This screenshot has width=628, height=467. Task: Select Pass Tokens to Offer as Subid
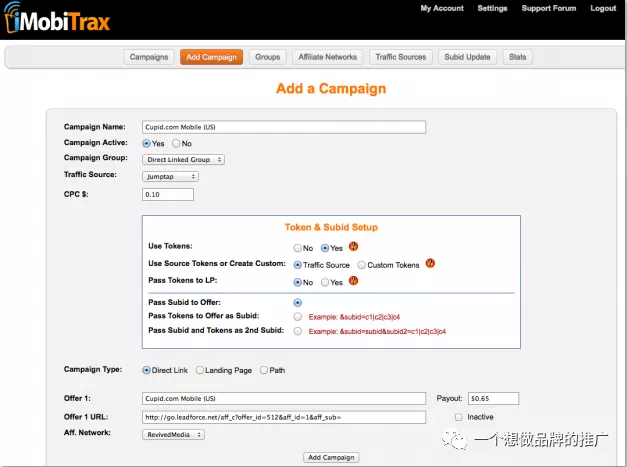click(x=298, y=317)
